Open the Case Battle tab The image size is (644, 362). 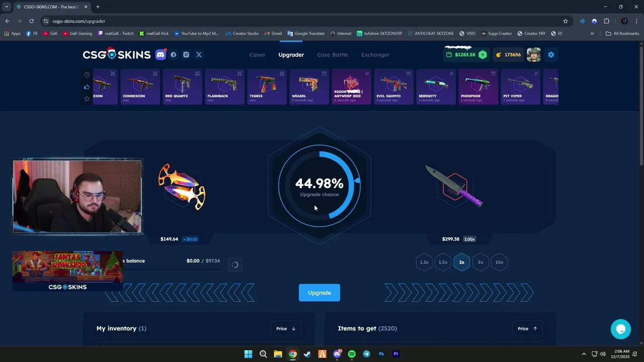click(333, 55)
